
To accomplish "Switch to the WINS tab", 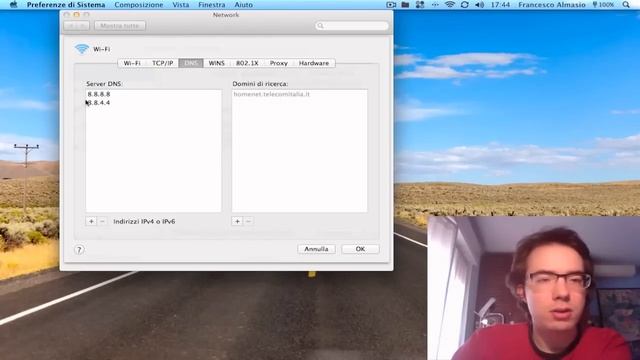I will pyautogui.click(x=216, y=63).
